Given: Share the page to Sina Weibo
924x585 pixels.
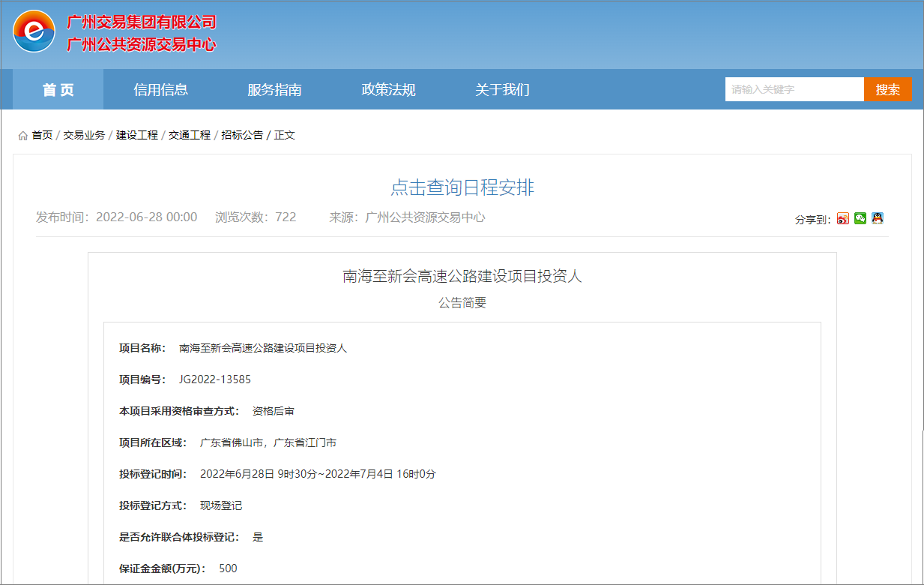Looking at the screenshot, I should click(x=843, y=219).
